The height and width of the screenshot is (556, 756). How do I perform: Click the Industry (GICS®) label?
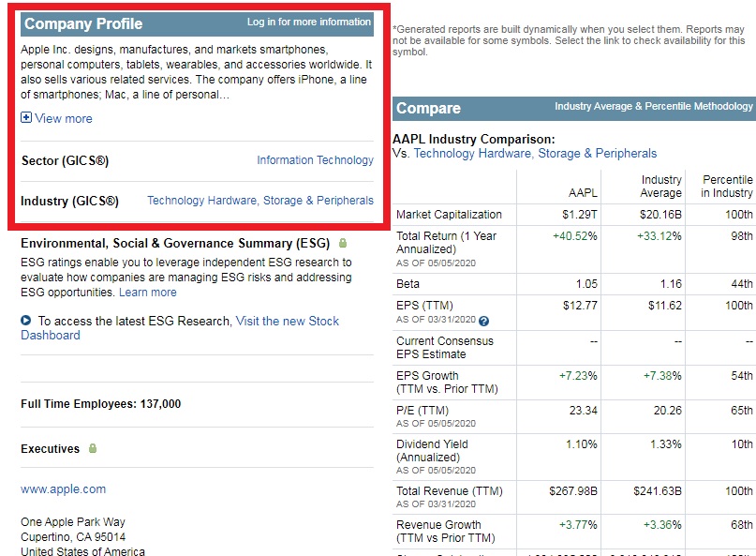point(69,201)
